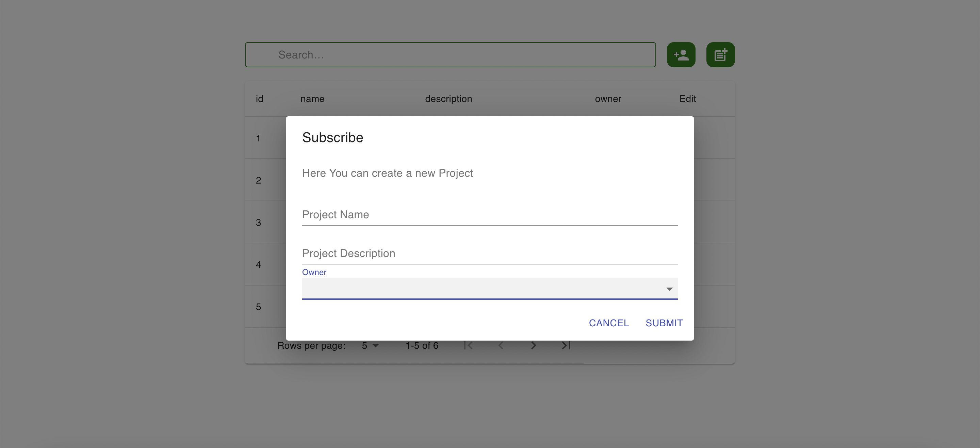Cancel the new project dialog

(609, 323)
